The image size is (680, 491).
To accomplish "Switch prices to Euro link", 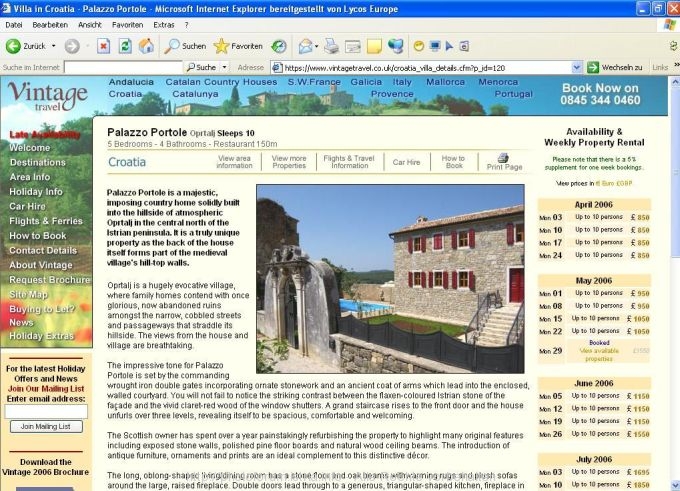I will pos(605,183).
